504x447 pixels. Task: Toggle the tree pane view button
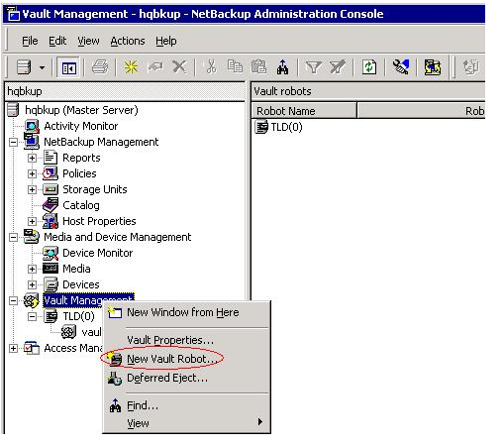(x=69, y=68)
